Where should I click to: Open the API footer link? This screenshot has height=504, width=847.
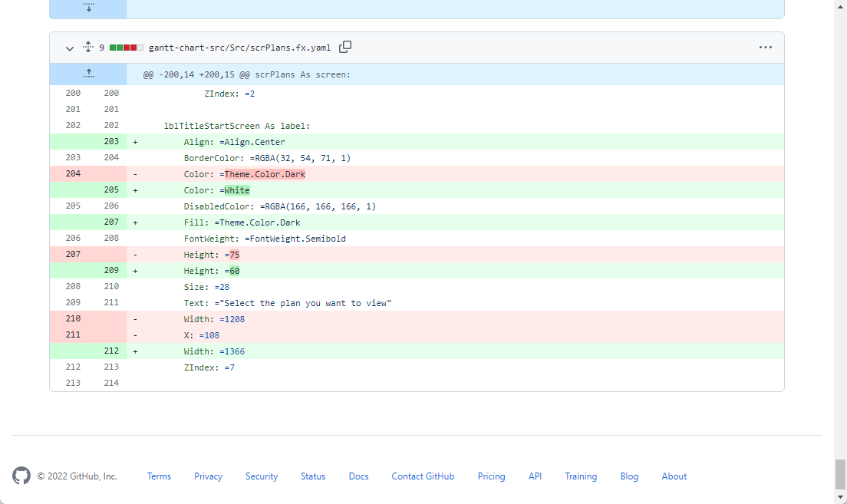coord(535,476)
